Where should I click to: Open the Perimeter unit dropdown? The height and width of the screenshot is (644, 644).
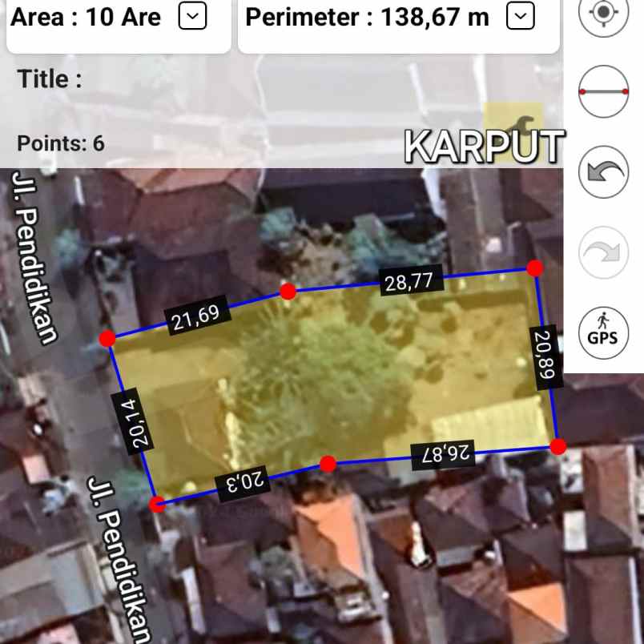521,16
